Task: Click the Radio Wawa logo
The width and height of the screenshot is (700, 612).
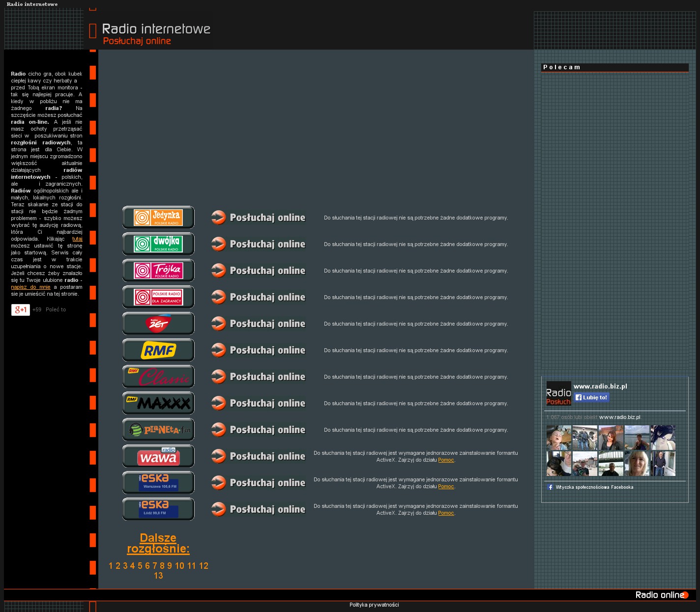Action: [x=158, y=456]
